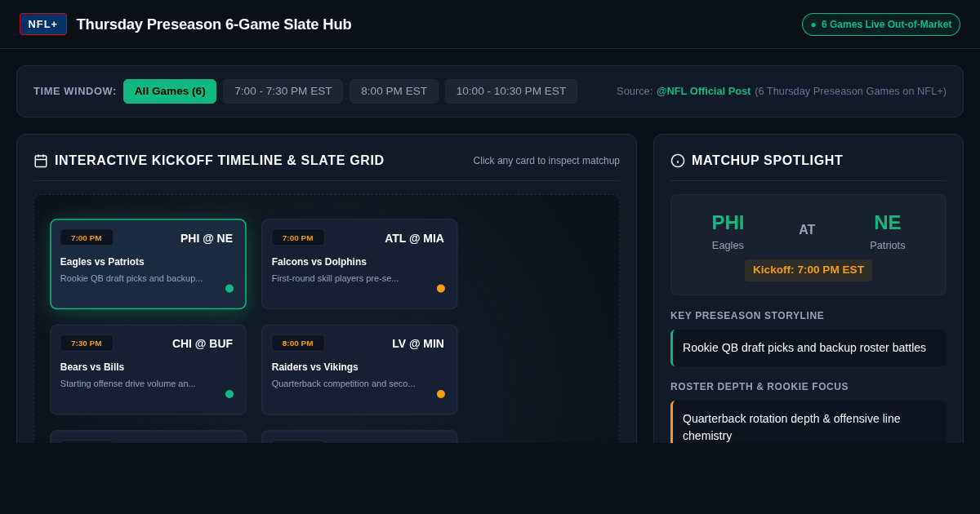The height and width of the screenshot is (514, 980).
Task: Select the All Games (6) time window tab
Action: point(170,91)
